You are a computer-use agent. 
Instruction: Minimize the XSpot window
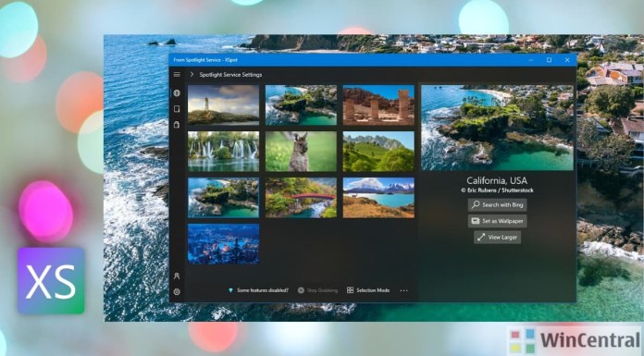531,60
